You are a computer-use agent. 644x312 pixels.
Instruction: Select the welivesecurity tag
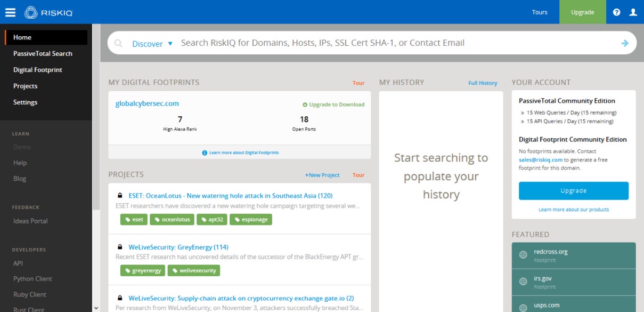pos(194,270)
